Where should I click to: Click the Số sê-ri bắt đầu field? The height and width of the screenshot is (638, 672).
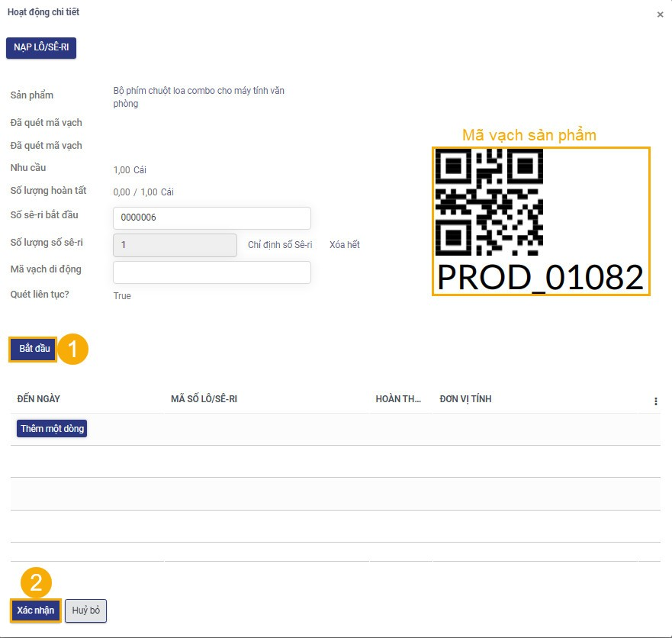point(212,217)
